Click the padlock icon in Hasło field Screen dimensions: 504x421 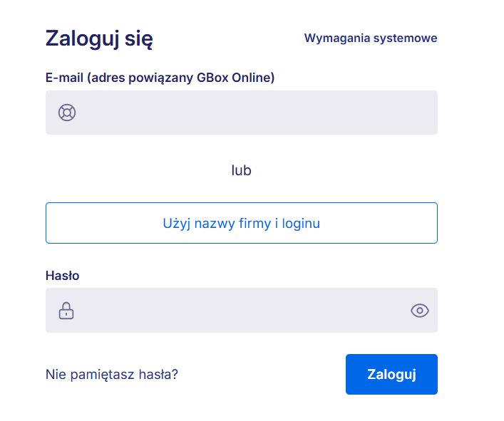(x=66, y=311)
